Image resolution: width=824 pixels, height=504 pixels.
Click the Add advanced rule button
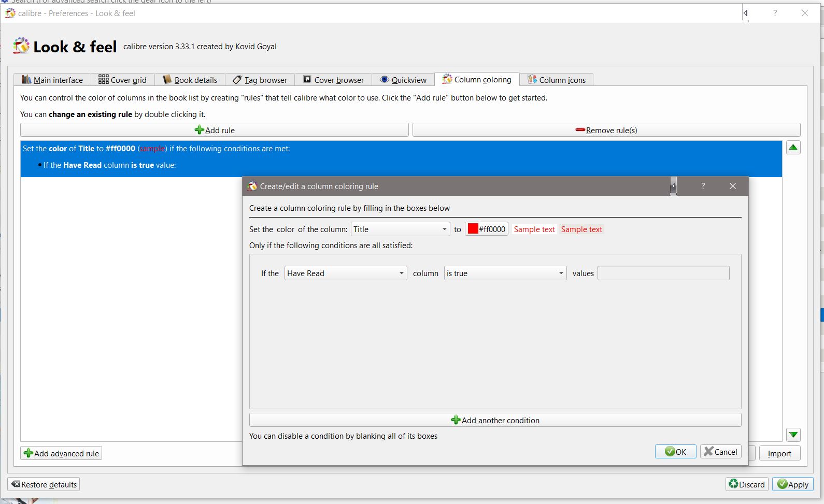pyautogui.click(x=61, y=453)
